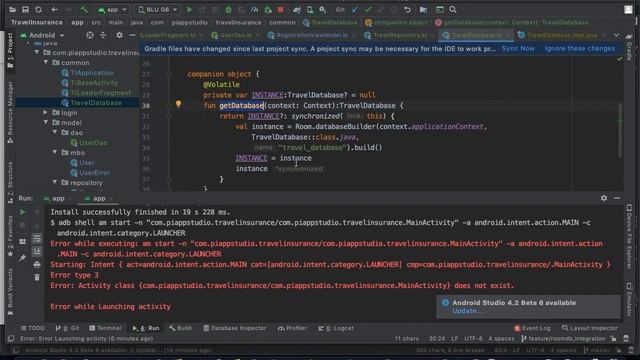Switch to TravelRepository.kt editor tab
Image resolution: width=640 pixels, height=360 pixels.
400,35
